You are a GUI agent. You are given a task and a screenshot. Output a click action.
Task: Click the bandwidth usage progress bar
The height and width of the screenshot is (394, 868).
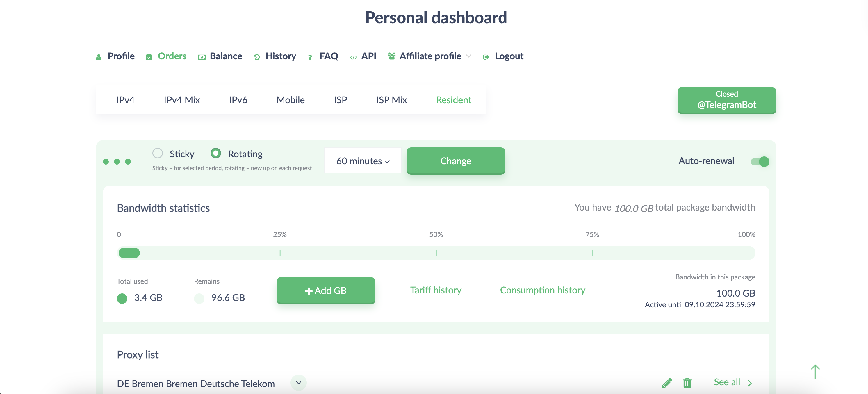(436, 253)
